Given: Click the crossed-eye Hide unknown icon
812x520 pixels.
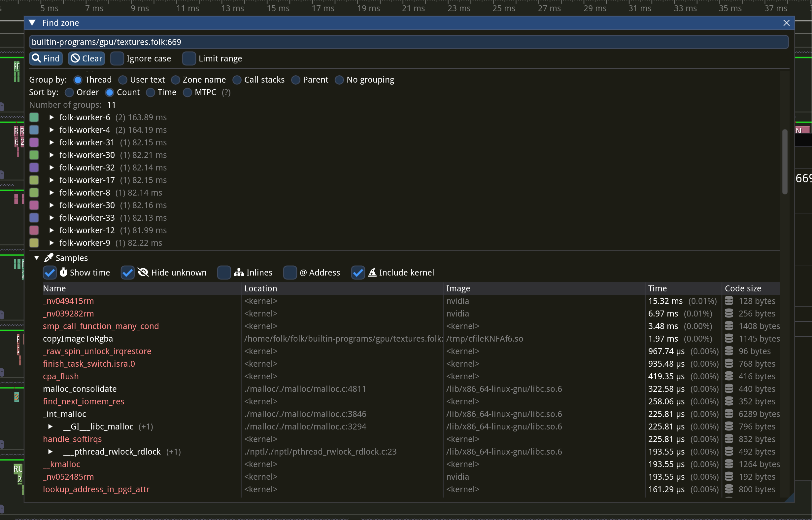Looking at the screenshot, I should (x=143, y=273).
